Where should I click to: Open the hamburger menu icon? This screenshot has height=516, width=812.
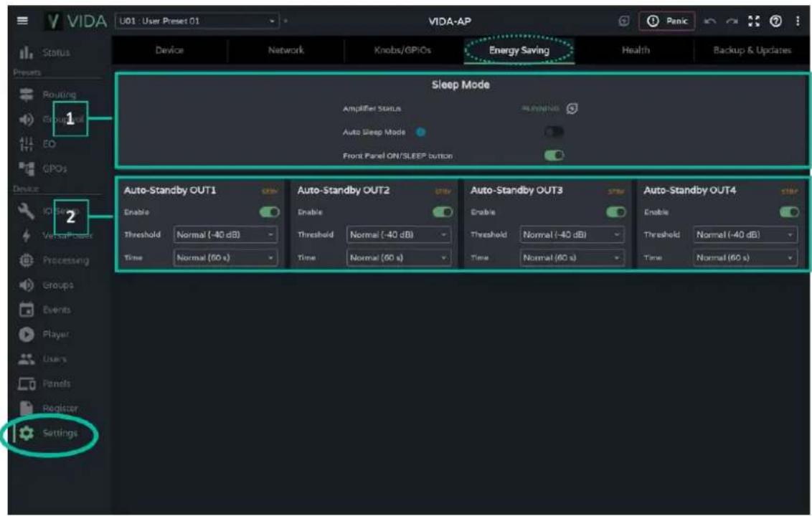point(22,21)
